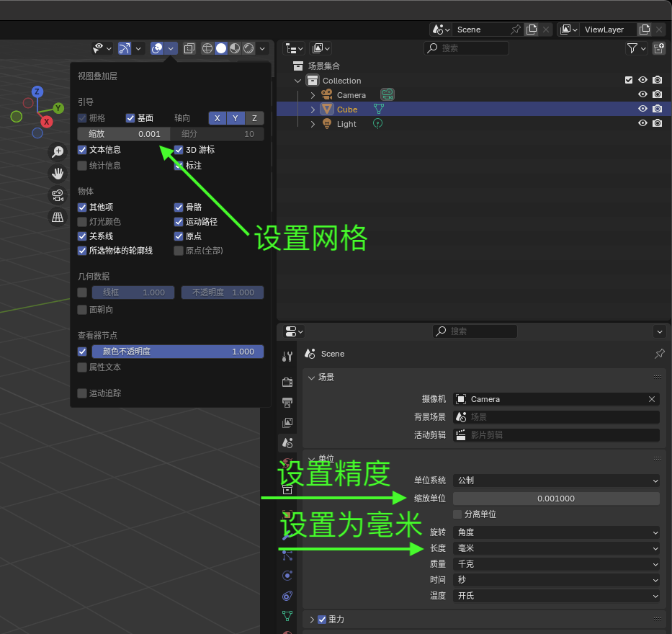The image size is (672, 634).
Task: Open the 温度 dropdown showing 开氏
Action: pyautogui.click(x=556, y=595)
